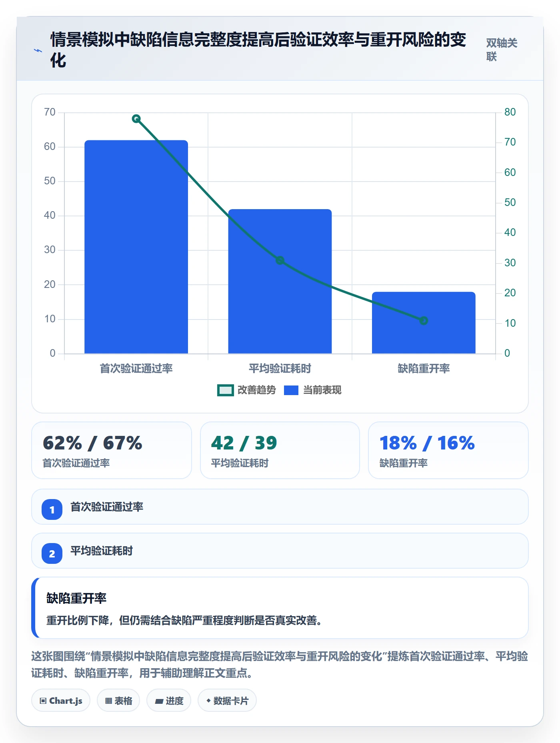Click the blue bar for 平均验证耗时
The image size is (560, 743).
[280, 281]
